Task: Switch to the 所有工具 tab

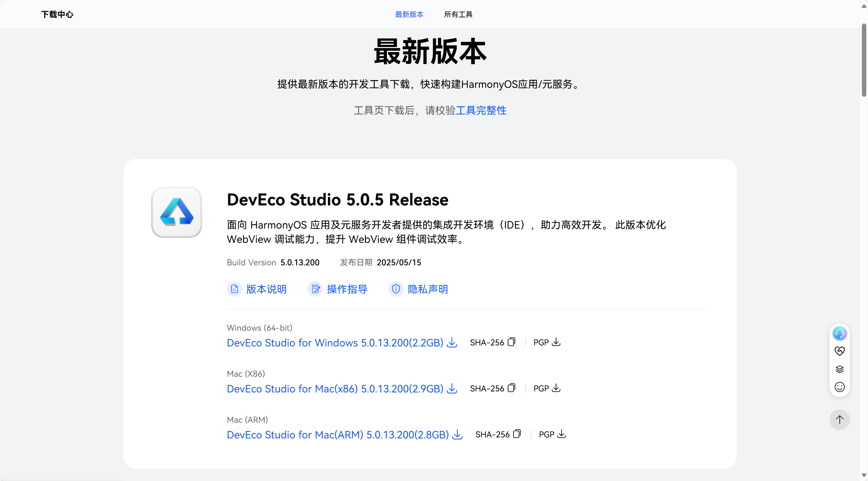Action: (458, 14)
